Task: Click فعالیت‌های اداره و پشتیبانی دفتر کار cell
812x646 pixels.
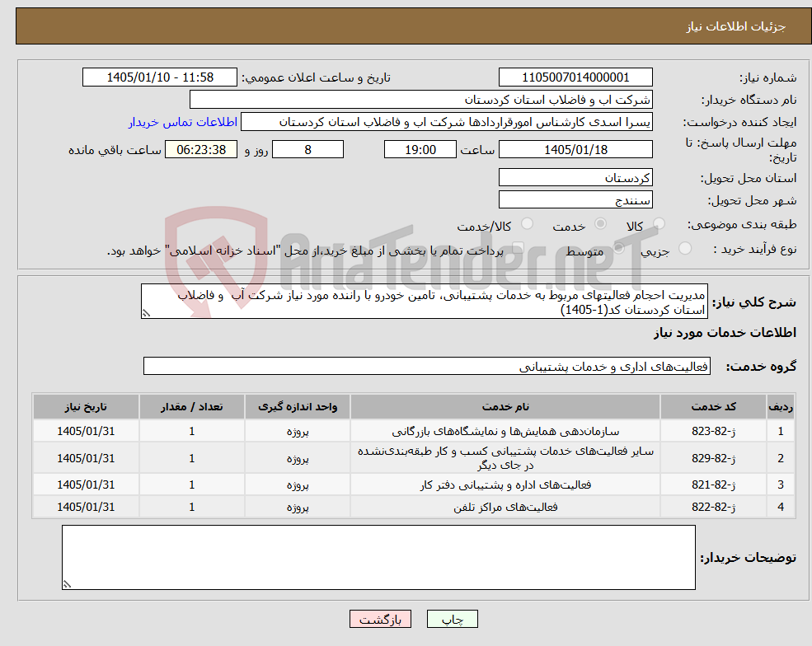Action: point(505,485)
